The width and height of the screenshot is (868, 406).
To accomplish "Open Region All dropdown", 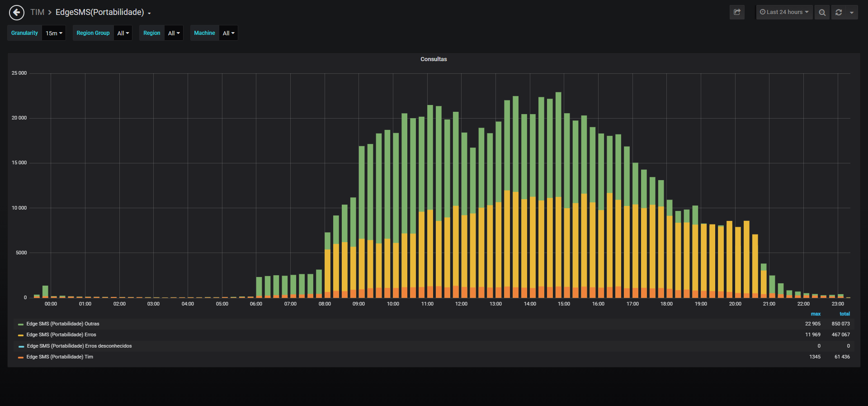I will (174, 33).
